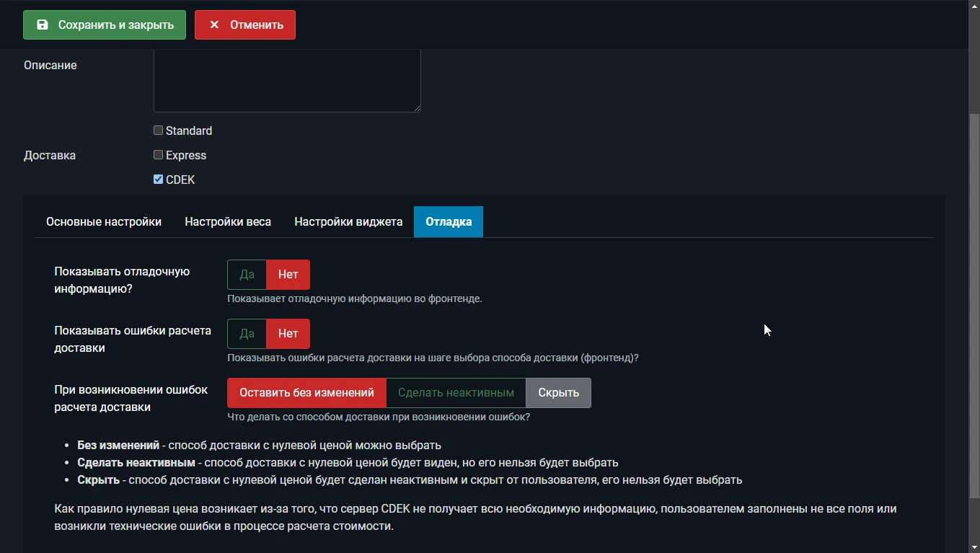Open the Настройки виджета tab
Viewport: 980px width, 553px height.
click(348, 222)
